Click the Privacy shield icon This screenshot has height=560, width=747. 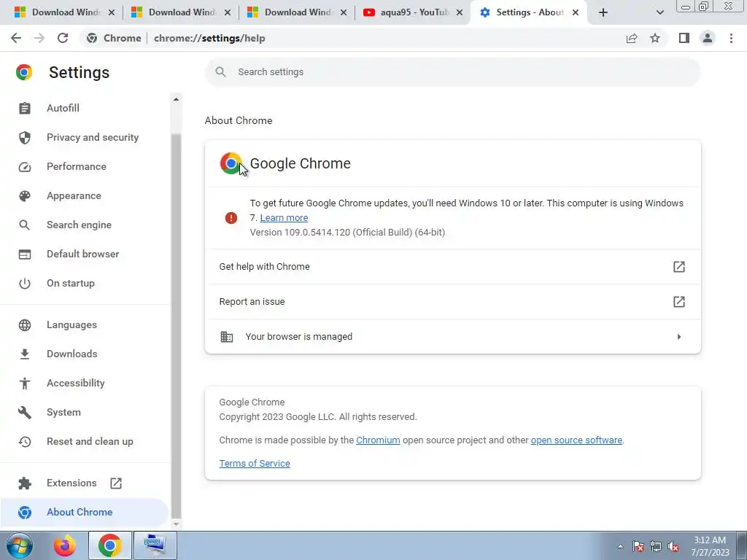pyautogui.click(x=25, y=138)
